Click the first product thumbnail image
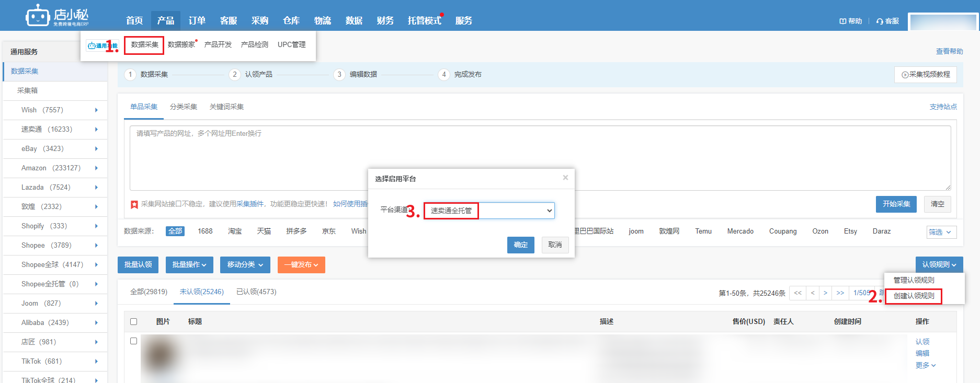Viewport: 980px width, 383px height. (x=159, y=356)
